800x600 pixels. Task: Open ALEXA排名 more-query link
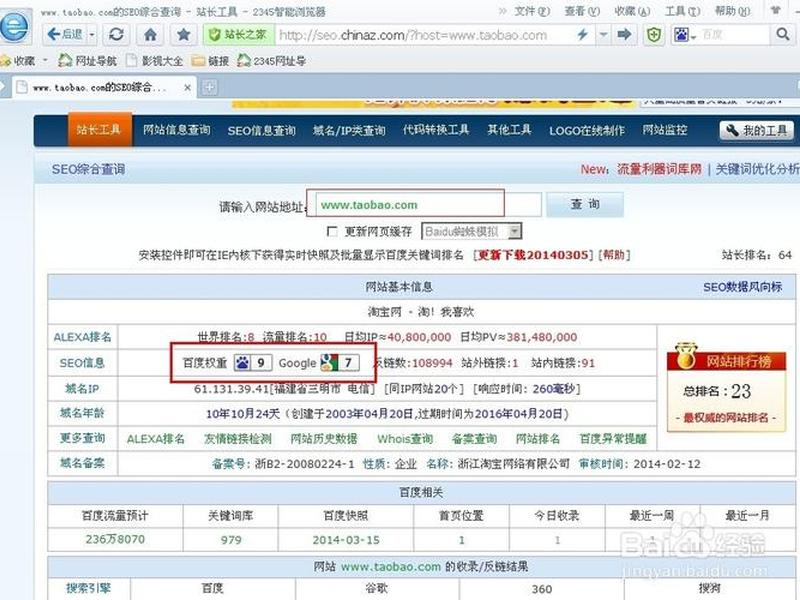[155, 439]
